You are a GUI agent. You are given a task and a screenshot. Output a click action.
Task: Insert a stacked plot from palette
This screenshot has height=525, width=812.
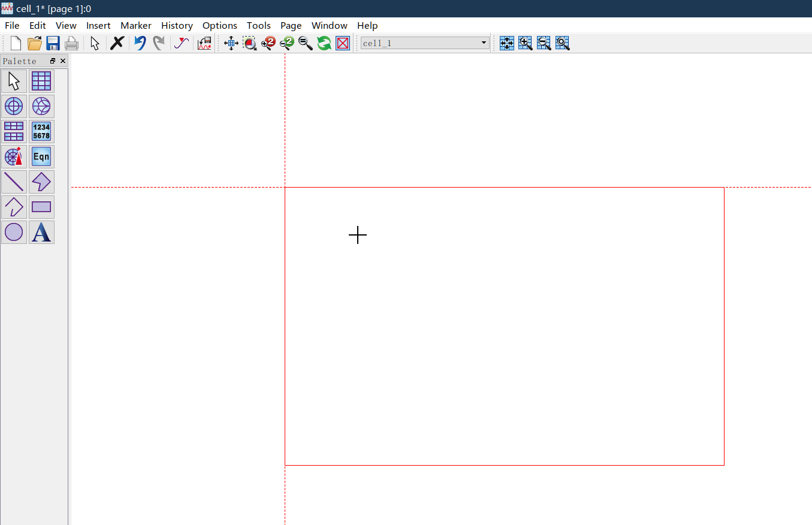(x=14, y=131)
